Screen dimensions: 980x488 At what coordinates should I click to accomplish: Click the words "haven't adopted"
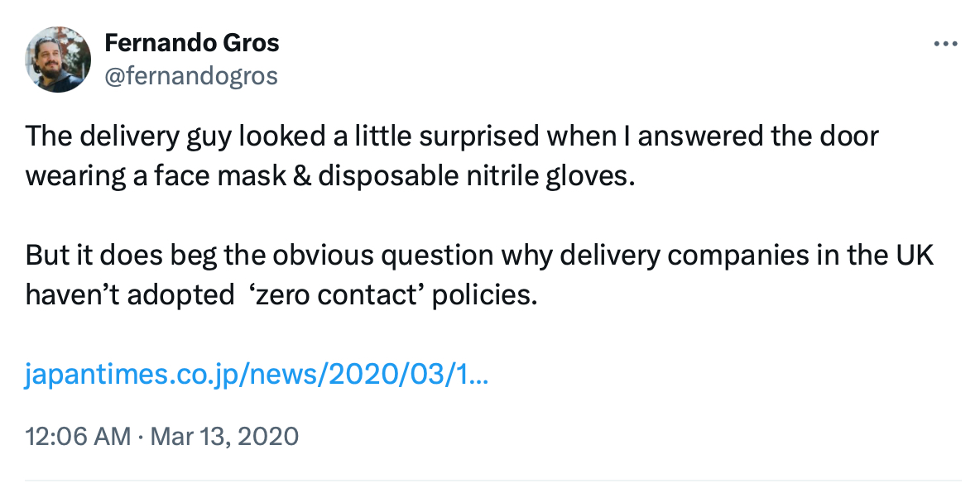pyautogui.click(x=130, y=295)
